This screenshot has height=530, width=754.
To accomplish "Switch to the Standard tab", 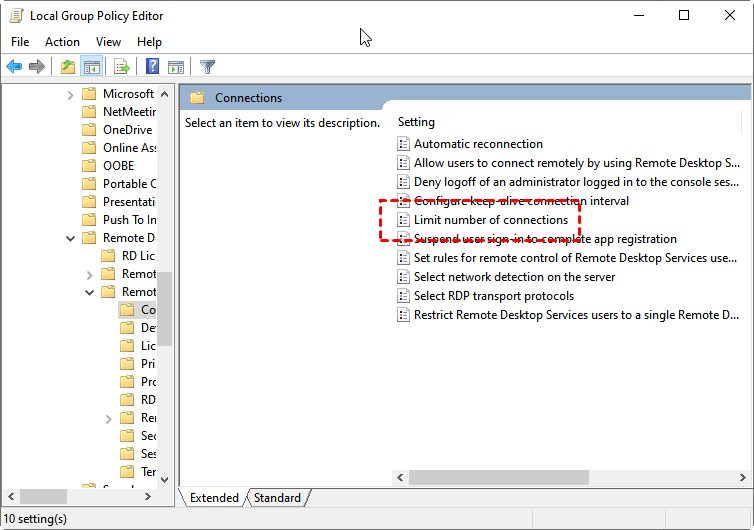I will (277, 498).
